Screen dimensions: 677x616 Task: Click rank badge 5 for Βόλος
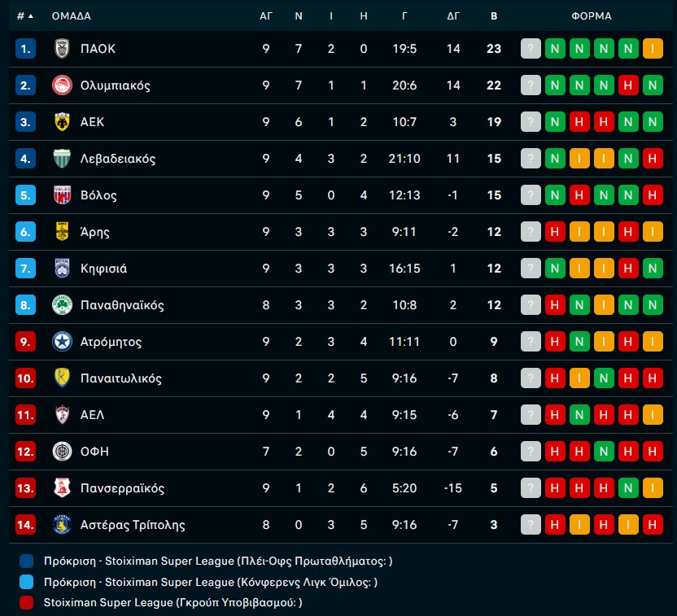[26, 195]
